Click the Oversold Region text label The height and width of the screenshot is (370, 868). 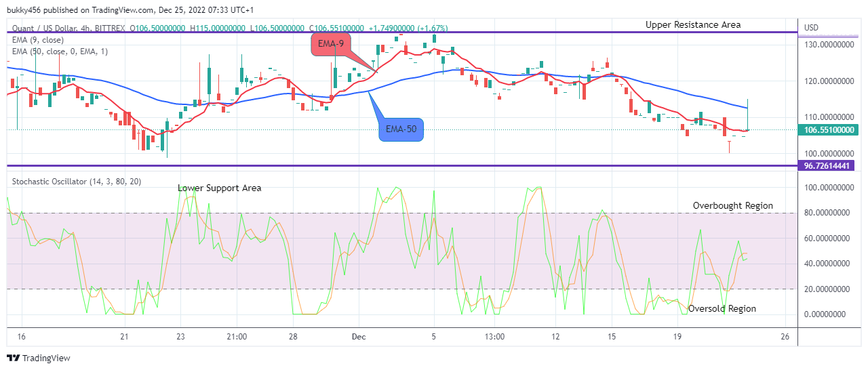pos(722,308)
